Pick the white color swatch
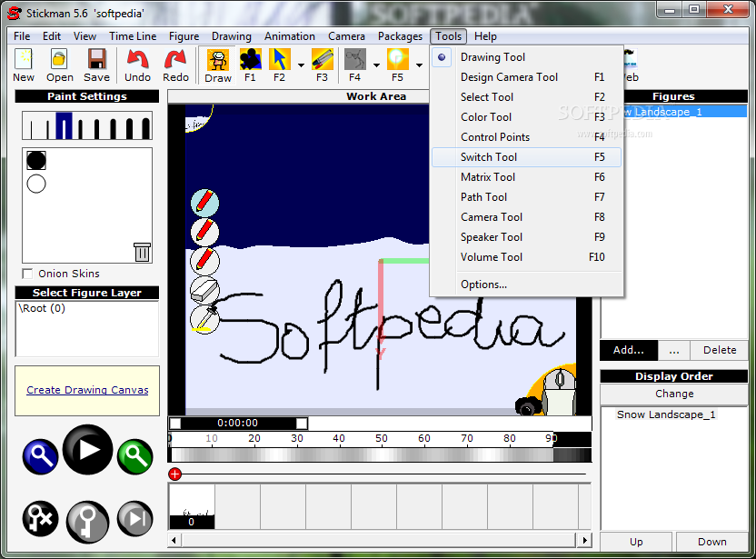The height and width of the screenshot is (559, 756). point(36,184)
